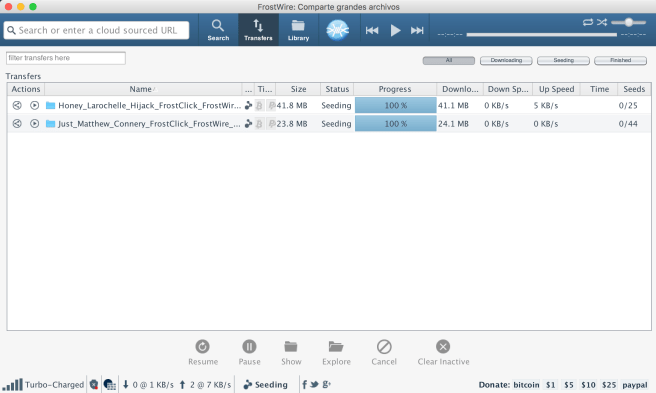Click the Resume button
The image size is (656, 393).
tap(202, 352)
